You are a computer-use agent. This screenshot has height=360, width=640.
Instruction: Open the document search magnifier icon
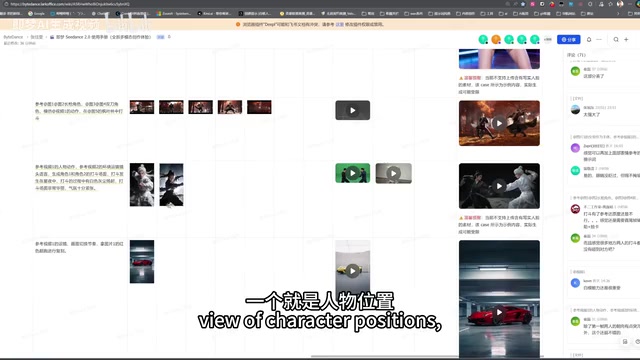[616, 40]
